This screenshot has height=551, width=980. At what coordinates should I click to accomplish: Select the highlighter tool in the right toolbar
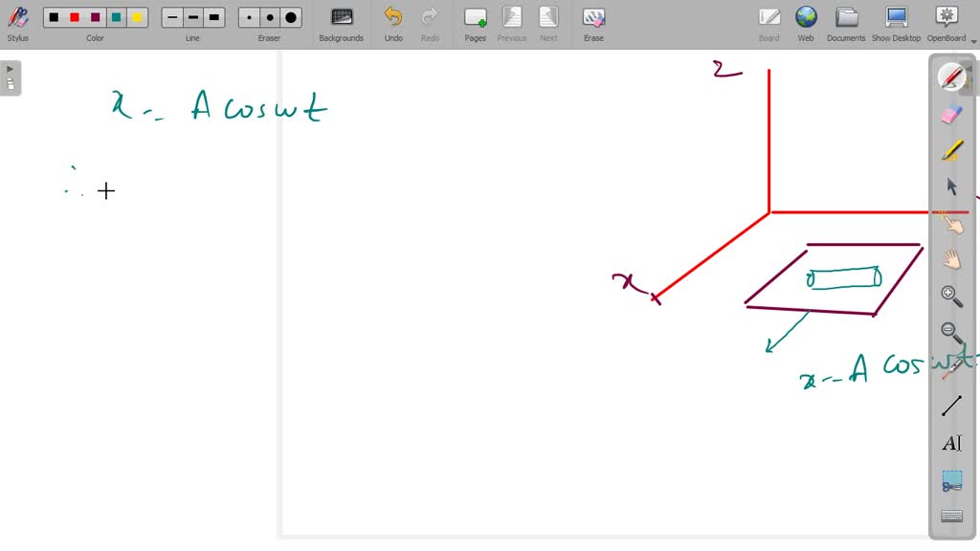(x=951, y=149)
